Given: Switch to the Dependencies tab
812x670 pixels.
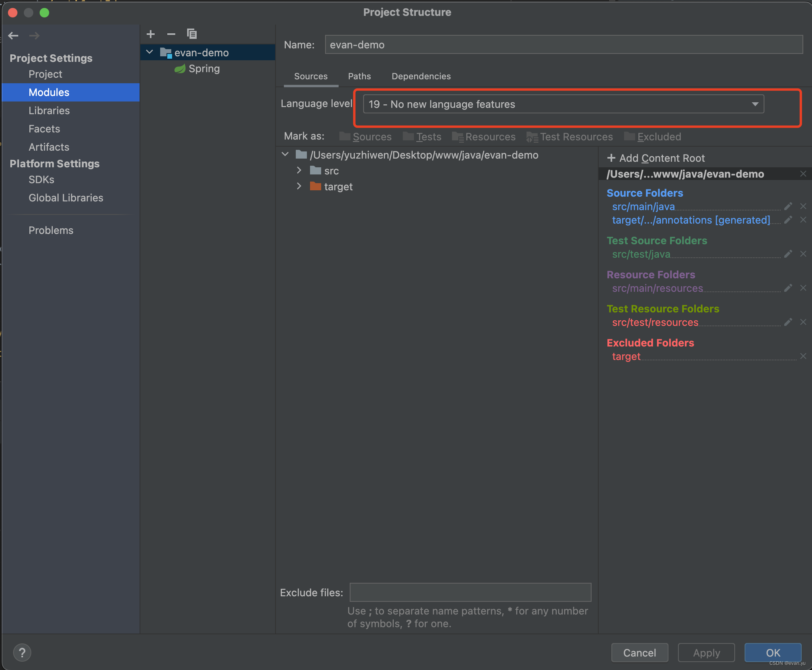Looking at the screenshot, I should pyautogui.click(x=421, y=76).
